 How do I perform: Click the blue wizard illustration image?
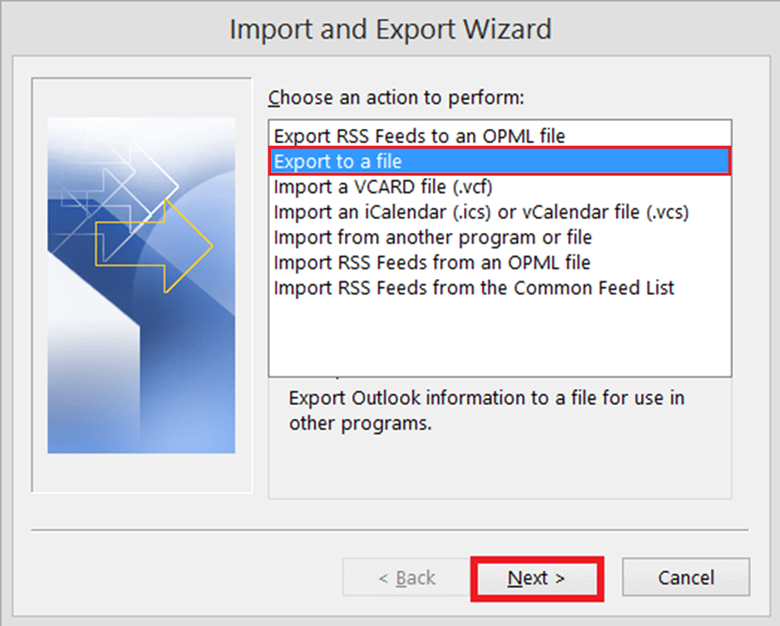[x=141, y=285]
